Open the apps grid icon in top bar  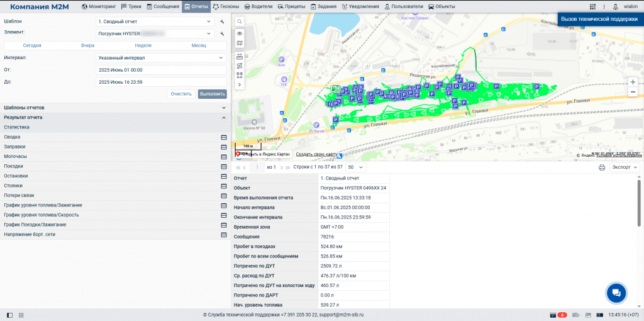592,6
